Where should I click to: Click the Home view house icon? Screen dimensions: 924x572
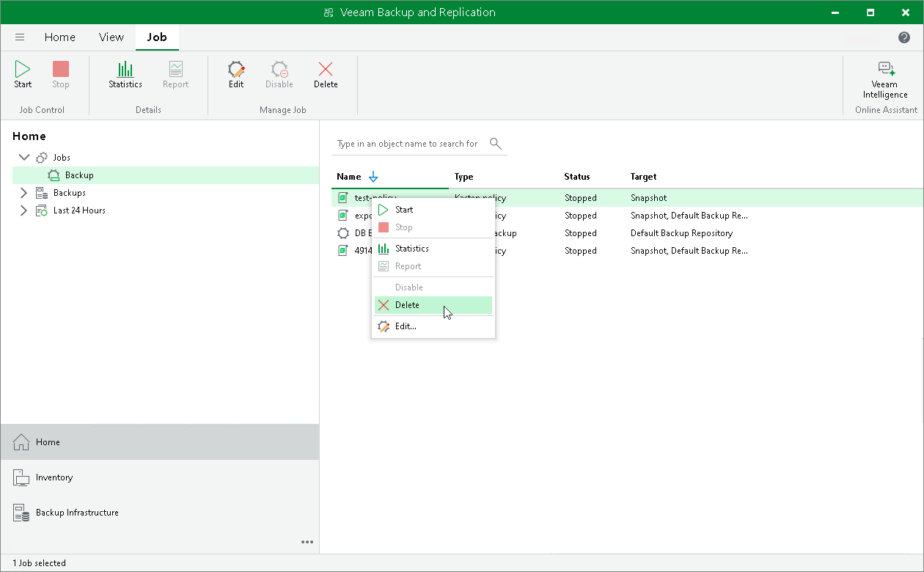(21, 442)
